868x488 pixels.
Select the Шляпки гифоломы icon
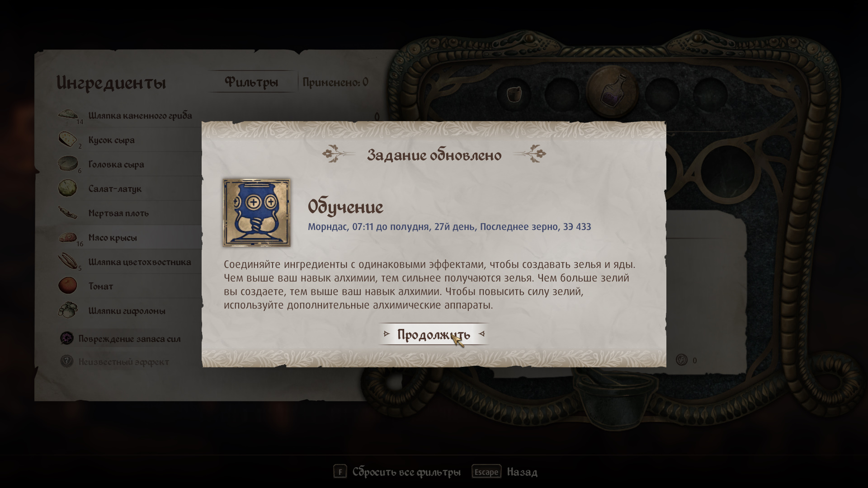tap(68, 310)
